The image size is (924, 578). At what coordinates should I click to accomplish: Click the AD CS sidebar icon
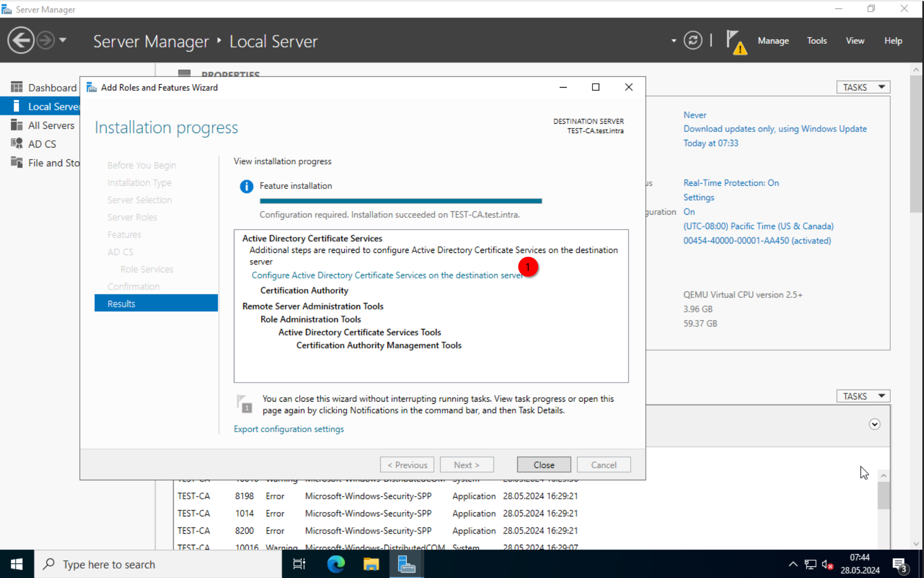pos(17,144)
